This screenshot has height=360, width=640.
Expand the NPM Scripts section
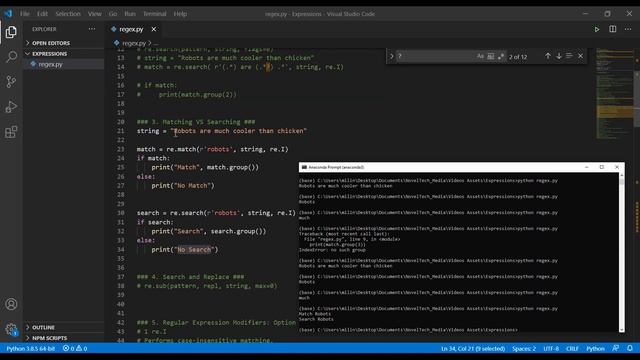tap(49, 338)
